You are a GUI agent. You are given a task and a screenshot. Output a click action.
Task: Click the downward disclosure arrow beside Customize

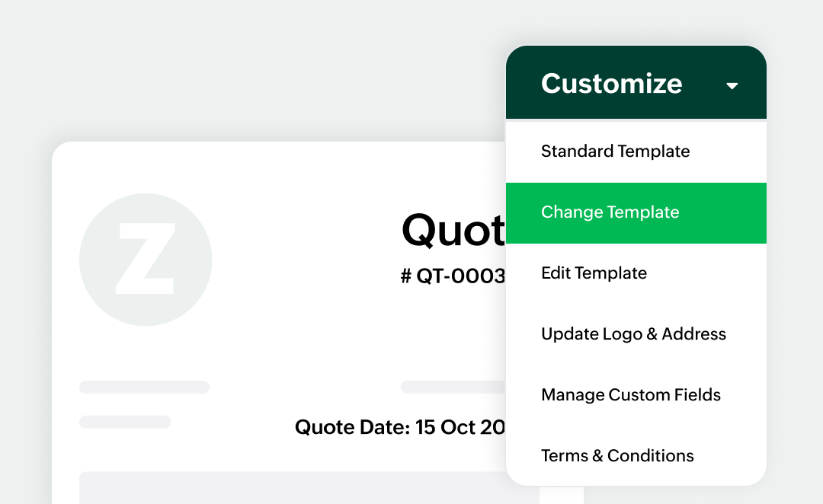point(732,86)
